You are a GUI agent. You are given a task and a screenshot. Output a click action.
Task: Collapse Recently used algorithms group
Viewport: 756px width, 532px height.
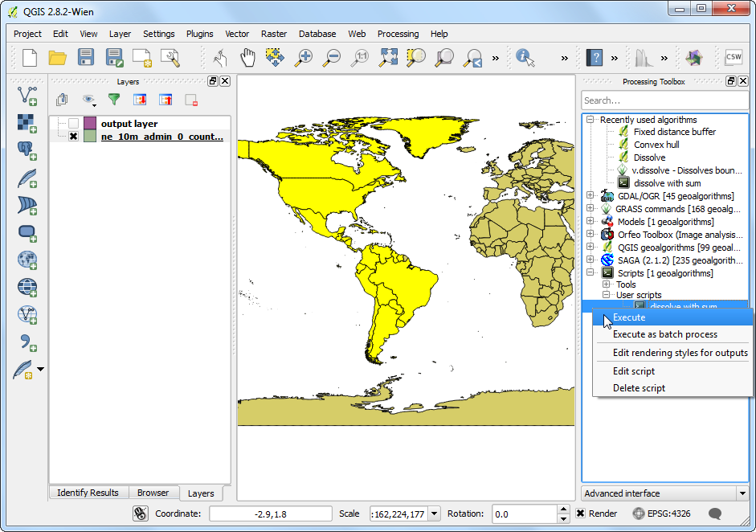click(x=590, y=119)
